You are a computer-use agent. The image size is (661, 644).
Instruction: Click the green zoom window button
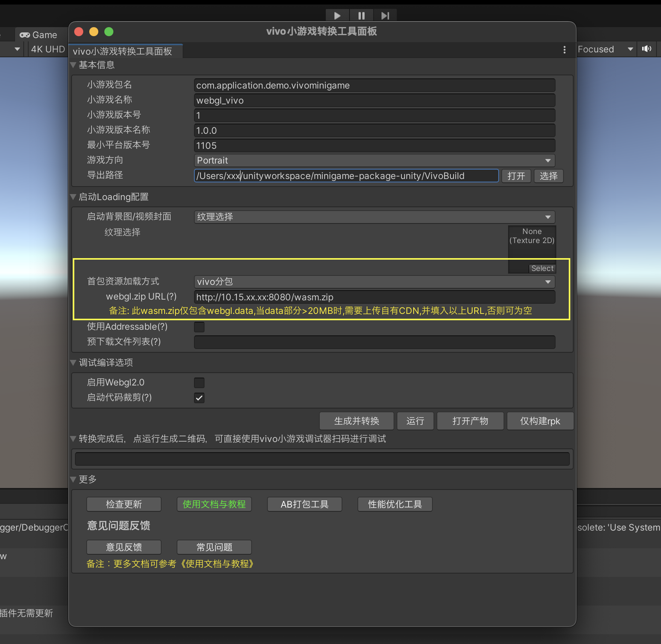tap(109, 32)
